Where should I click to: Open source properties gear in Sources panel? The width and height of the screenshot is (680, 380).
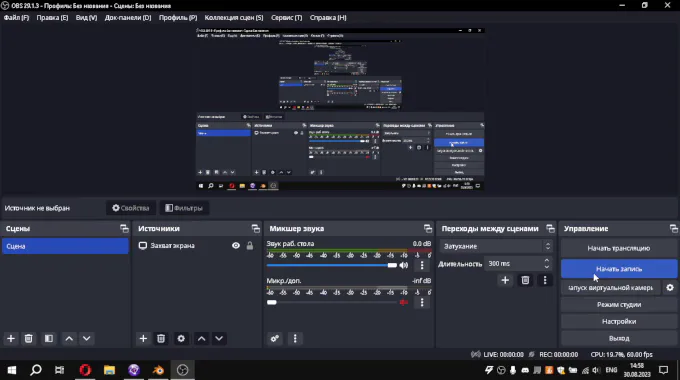(x=181, y=339)
